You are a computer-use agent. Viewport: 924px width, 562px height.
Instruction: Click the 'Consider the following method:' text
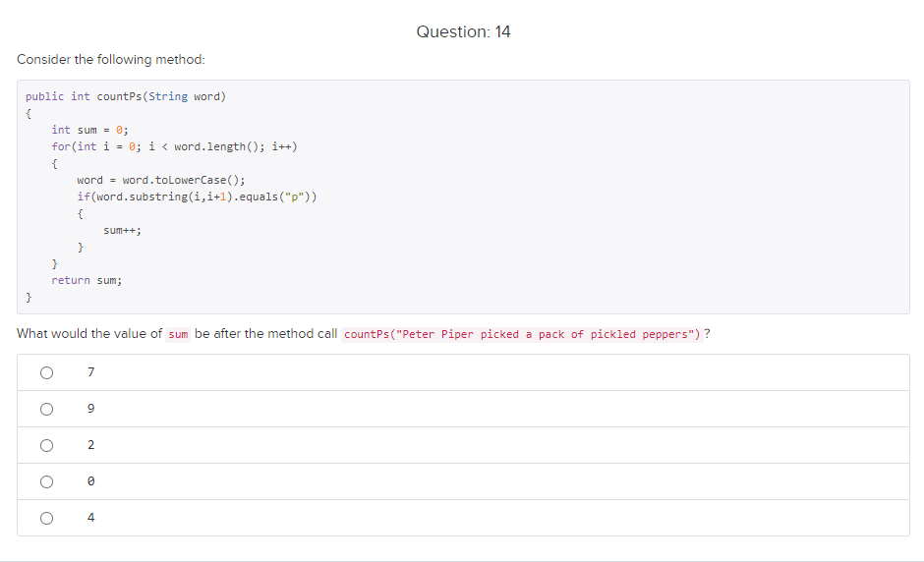tap(111, 60)
